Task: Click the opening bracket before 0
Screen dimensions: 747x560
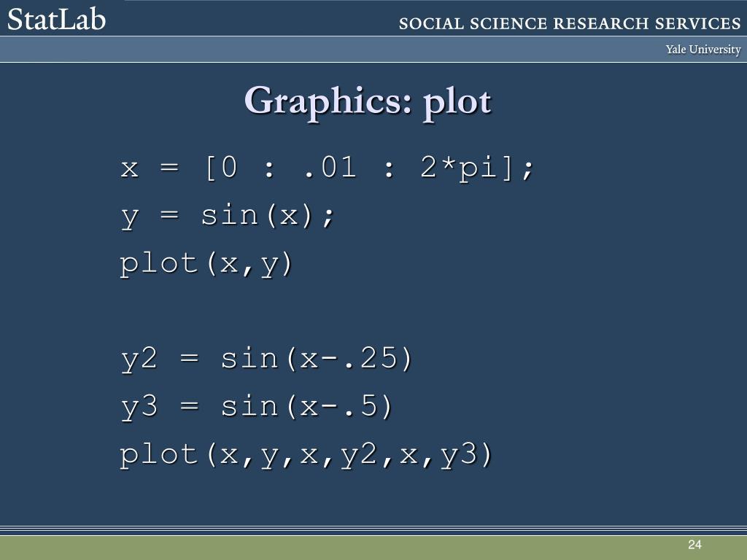Action: pyautogui.click(x=210, y=168)
